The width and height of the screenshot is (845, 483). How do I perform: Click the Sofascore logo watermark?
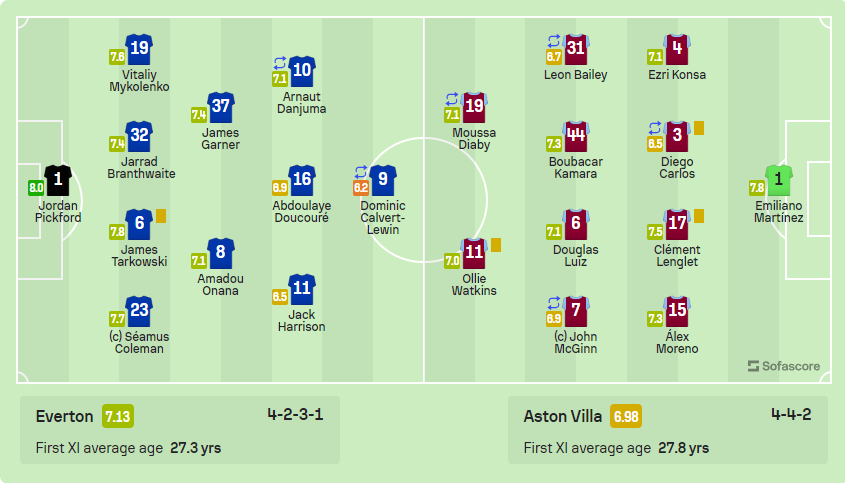783,366
